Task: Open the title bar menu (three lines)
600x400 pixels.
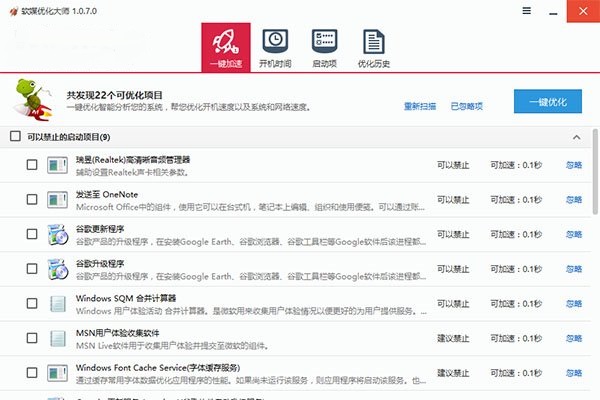Action: pos(527,11)
